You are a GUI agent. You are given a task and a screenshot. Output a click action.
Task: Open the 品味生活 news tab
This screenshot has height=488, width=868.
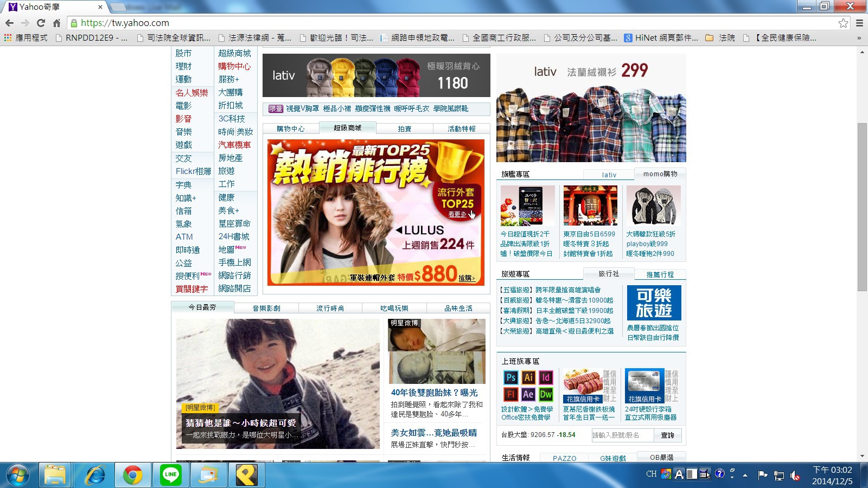pos(458,308)
